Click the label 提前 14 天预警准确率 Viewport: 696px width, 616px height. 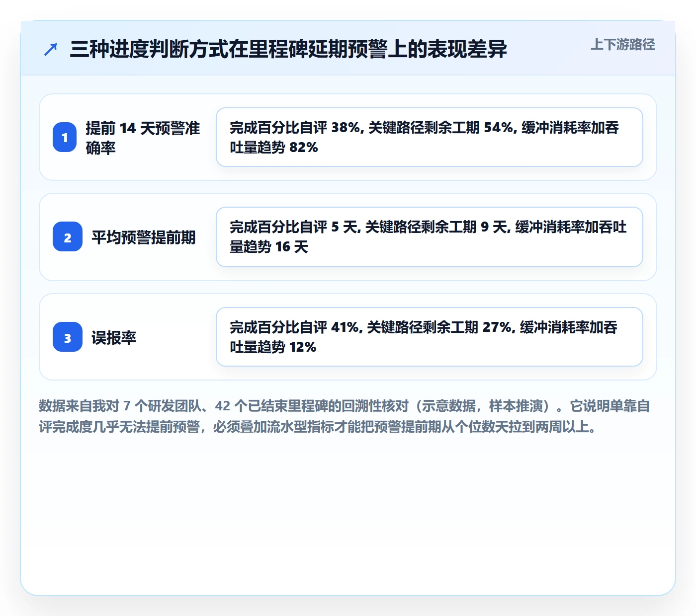[x=143, y=138]
